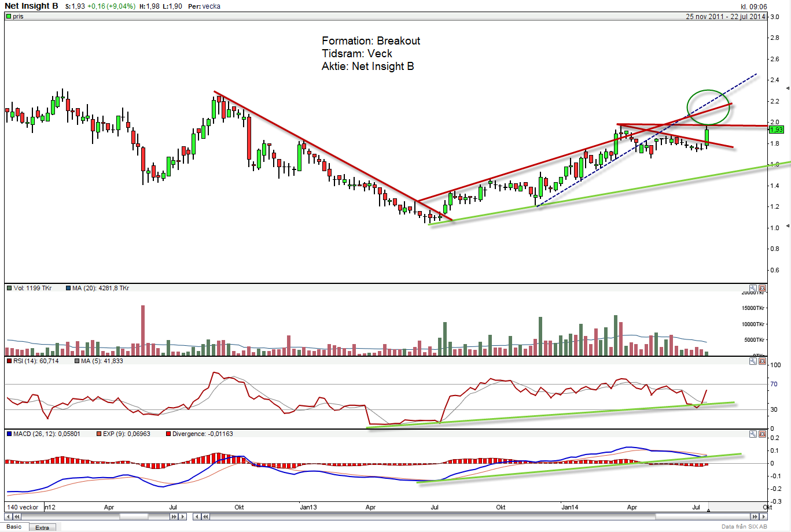Click the Net Insight B title
The height and width of the screenshot is (532, 791).
(31, 6)
